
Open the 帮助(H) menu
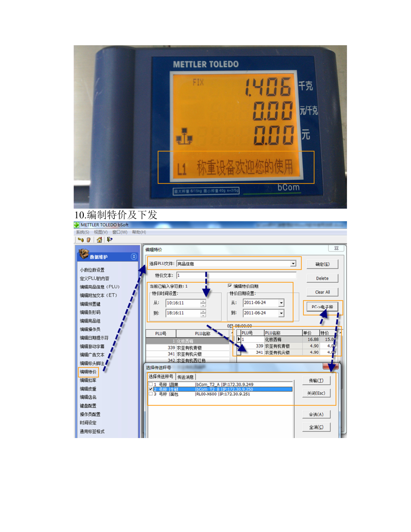(139, 232)
